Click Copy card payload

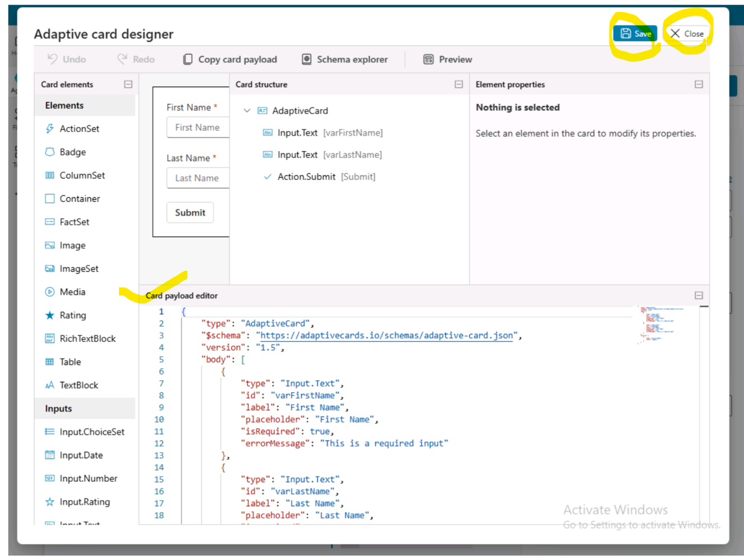tap(230, 59)
